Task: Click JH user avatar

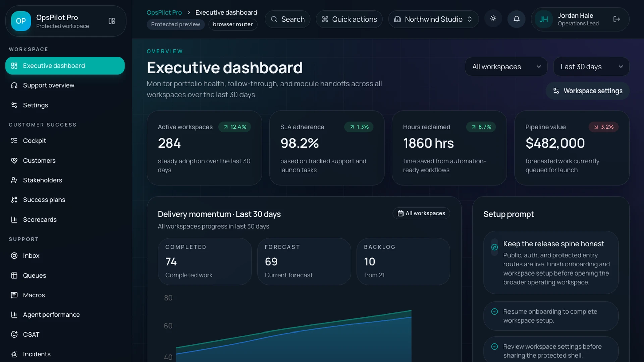Action: click(x=544, y=19)
